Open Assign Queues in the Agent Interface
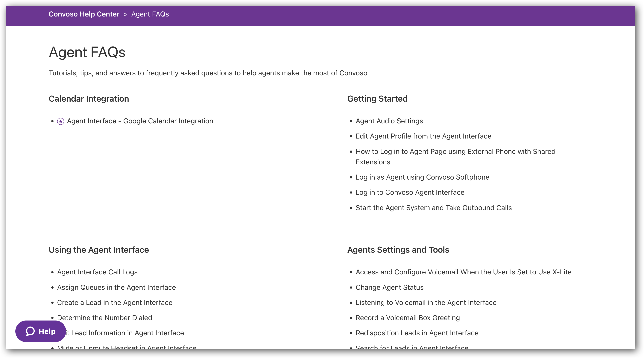 (x=116, y=287)
